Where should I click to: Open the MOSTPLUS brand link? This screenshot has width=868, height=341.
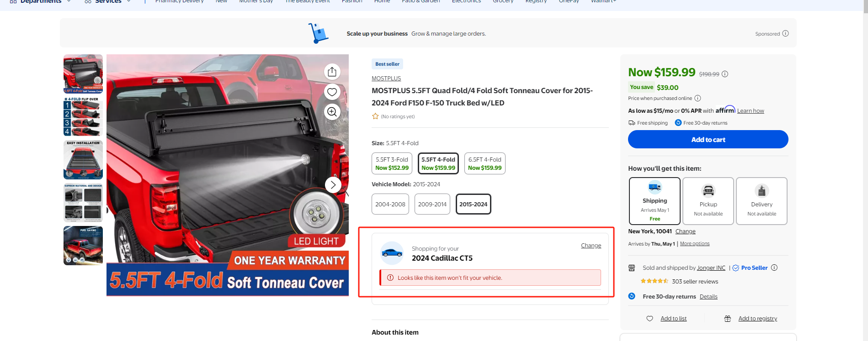[386, 79]
